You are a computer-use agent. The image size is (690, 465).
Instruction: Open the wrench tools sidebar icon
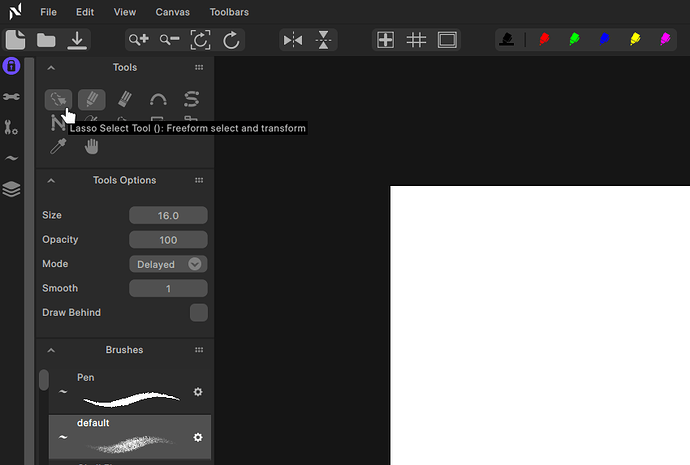point(11,96)
